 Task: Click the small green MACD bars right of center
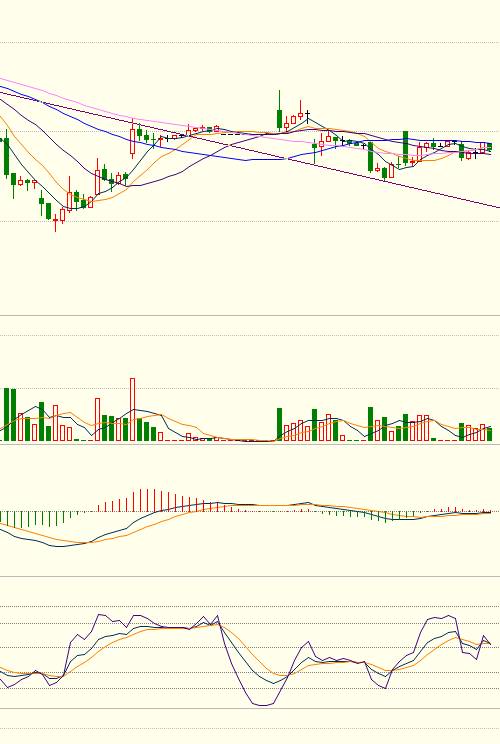click(x=363, y=514)
